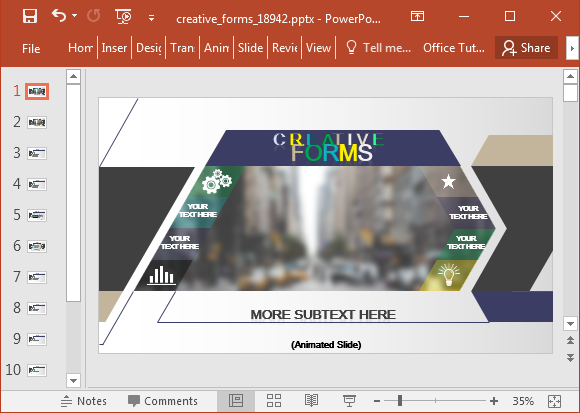Open the Slide Show ribbon tab
Screen dimensions: 580x413
point(250,48)
